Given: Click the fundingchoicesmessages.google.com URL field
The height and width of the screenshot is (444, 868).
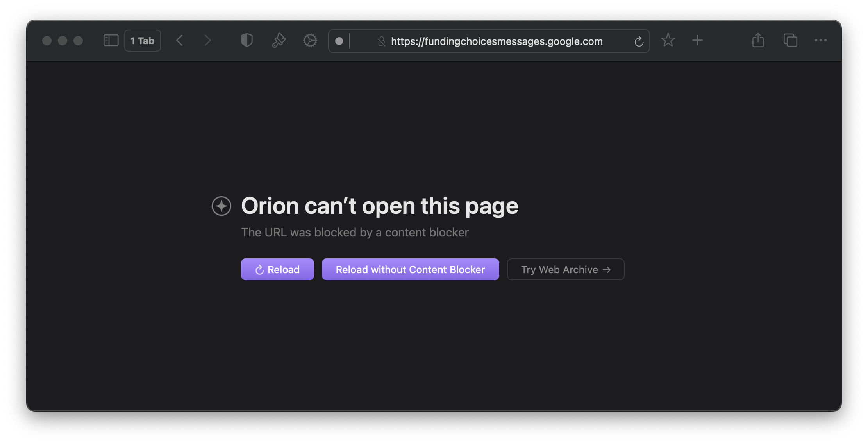Looking at the screenshot, I should [x=497, y=41].
